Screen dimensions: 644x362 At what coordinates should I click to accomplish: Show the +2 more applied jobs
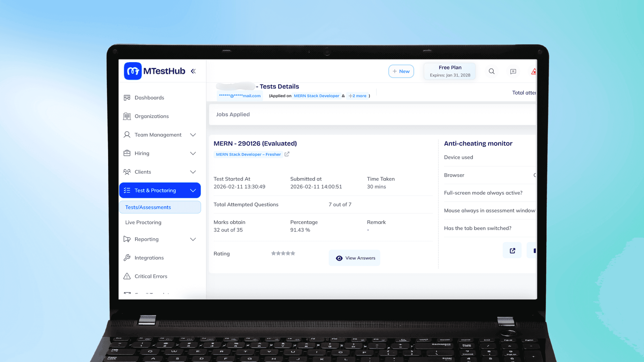point(358,96)
